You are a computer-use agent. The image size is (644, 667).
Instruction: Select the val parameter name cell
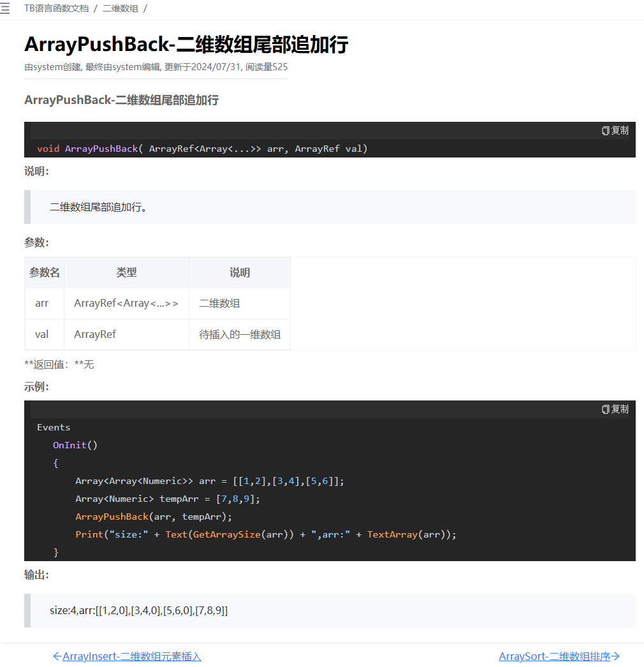pos(42,334)
